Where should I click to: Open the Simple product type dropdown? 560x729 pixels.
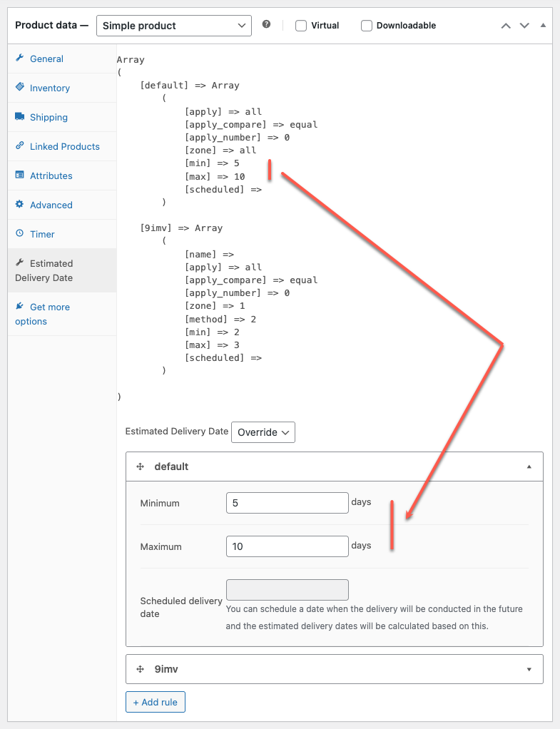tap(173, 26)
